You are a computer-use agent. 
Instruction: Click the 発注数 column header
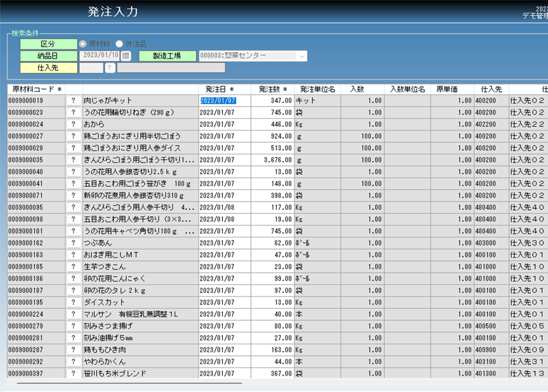[273, 90]
